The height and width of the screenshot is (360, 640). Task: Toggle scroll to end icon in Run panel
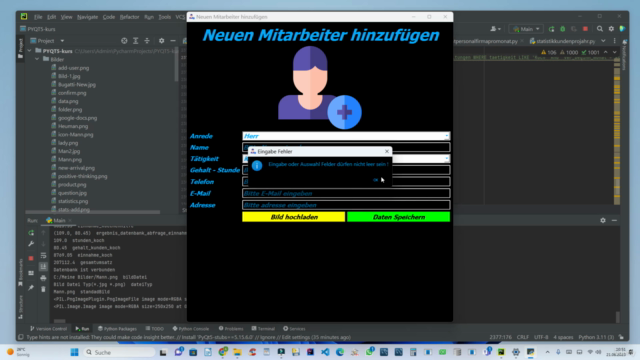(x=43, y=267)
